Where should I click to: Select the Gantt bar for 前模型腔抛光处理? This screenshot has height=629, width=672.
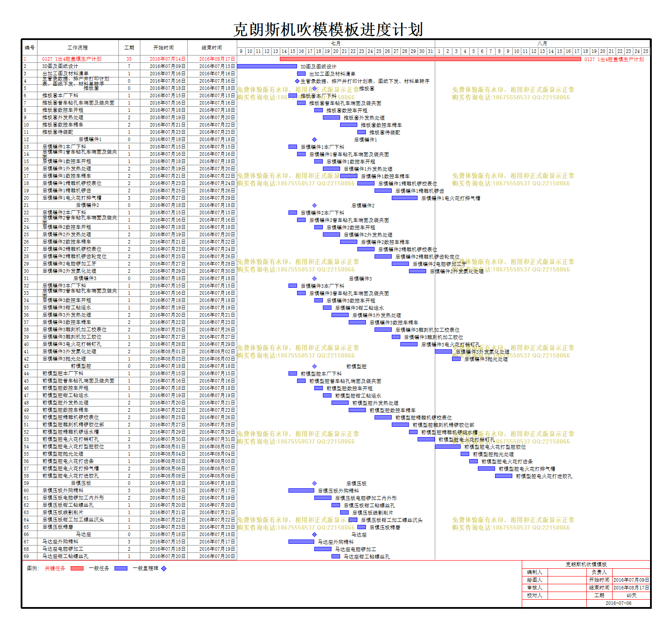(x=465, y=454)
